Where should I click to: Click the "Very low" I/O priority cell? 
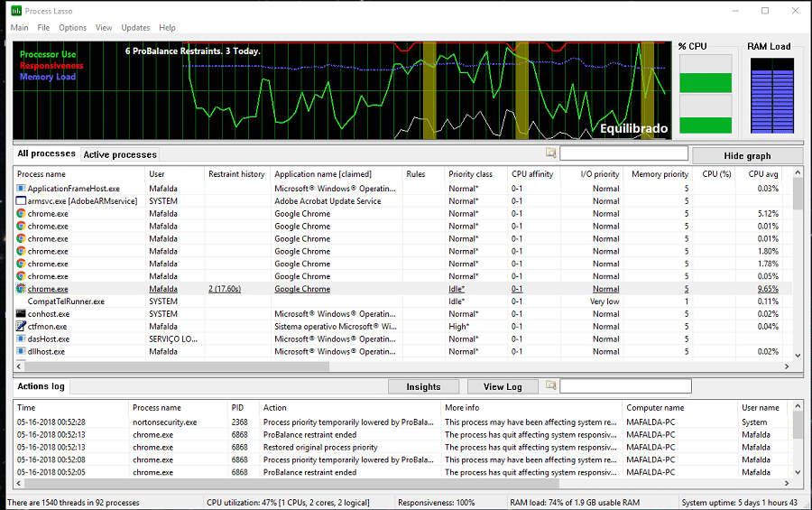(604, 301)
